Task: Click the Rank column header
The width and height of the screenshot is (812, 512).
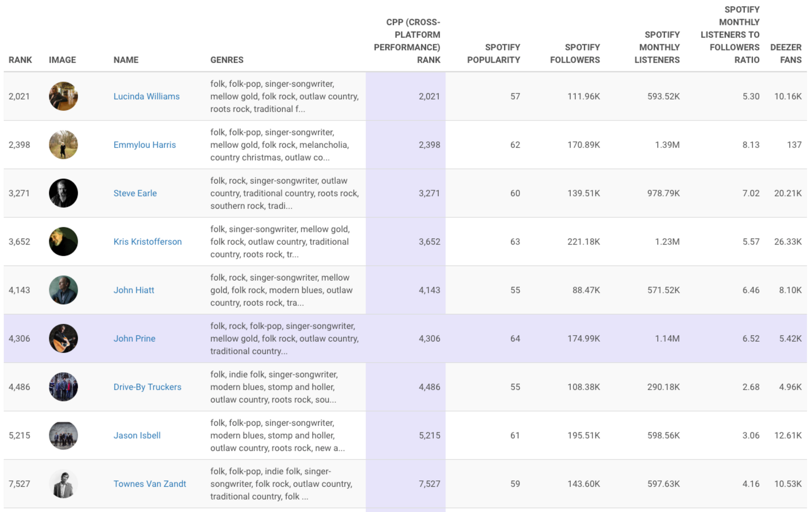Action: (x=20, y=60)
